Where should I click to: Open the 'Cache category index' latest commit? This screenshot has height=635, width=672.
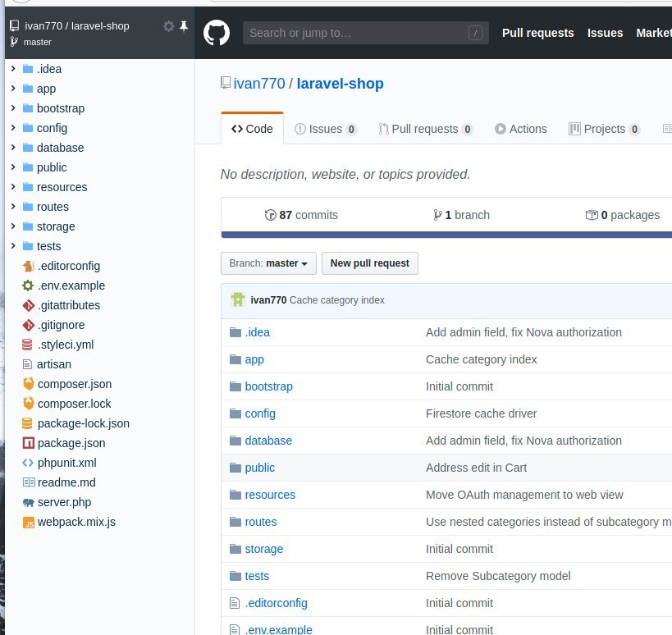[337, 300]
